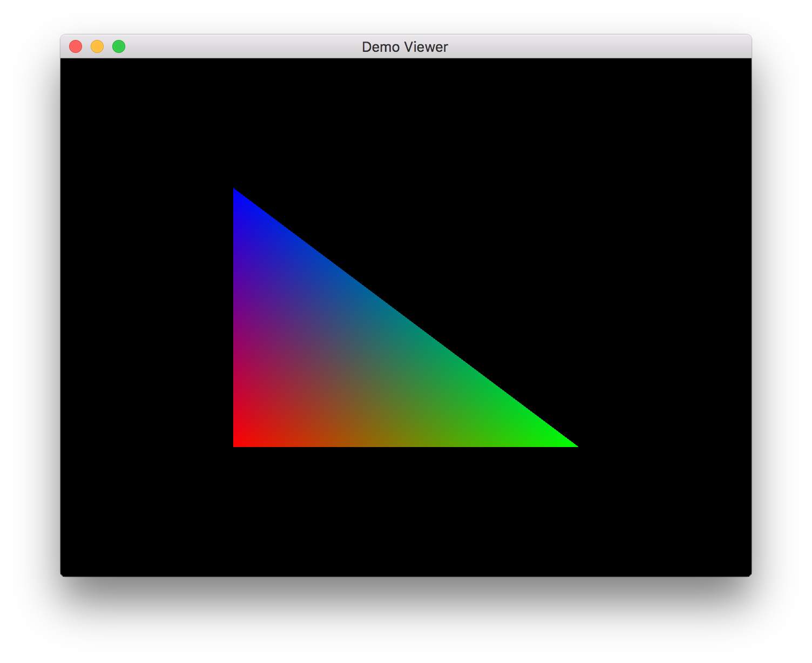
Task: Click the triangle's hypotenuse edge
Action: coord(405,319)
